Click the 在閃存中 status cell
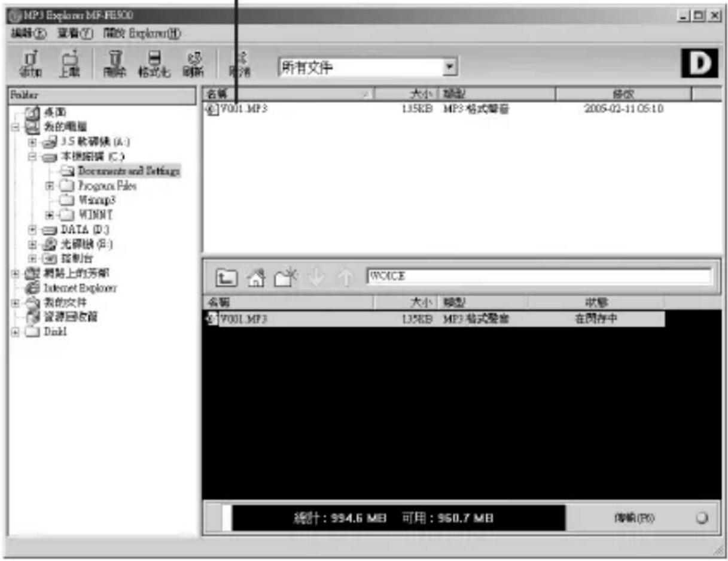 click(x=596, y=319)
